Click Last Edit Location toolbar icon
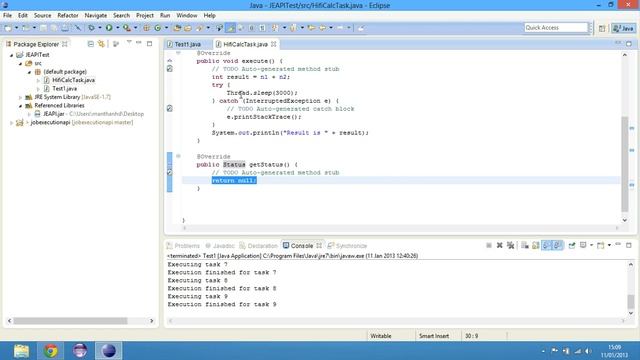 pos(311,28)
